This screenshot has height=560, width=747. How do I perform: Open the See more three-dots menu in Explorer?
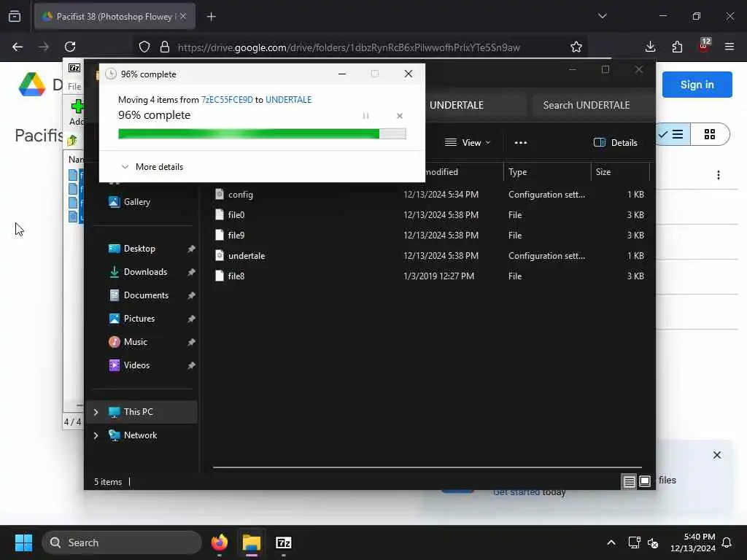point(520,142)
